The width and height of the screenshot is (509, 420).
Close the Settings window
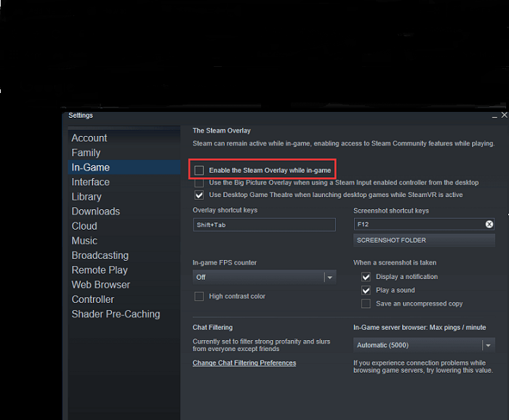click(x=504, y=115)
